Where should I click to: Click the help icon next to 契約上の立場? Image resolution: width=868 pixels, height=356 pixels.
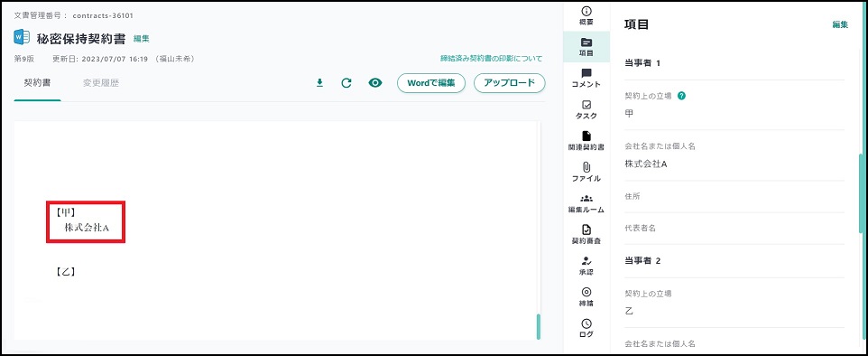click(682, 96)
